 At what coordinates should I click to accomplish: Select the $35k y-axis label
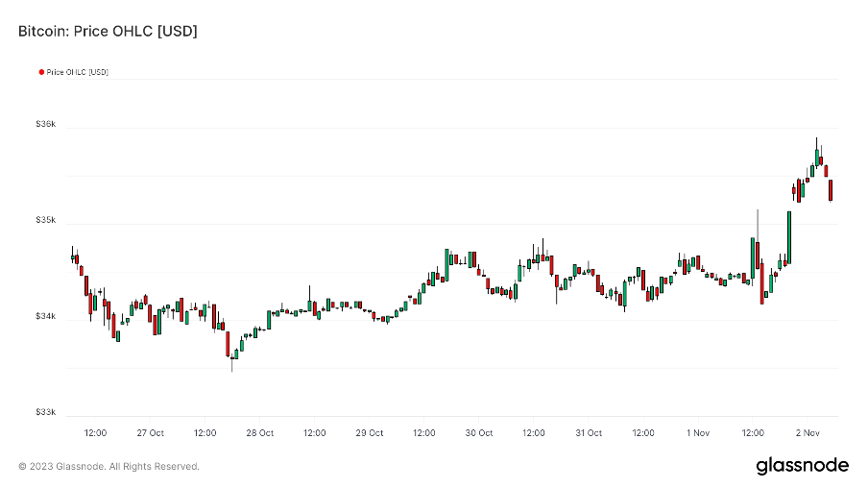click(x=46, y=220)
